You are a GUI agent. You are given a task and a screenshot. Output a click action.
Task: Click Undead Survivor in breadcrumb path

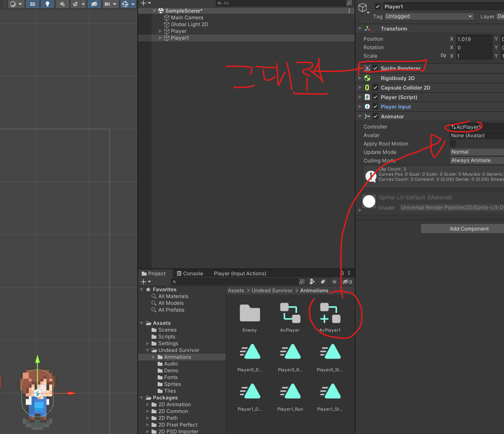tap(272, 291)
